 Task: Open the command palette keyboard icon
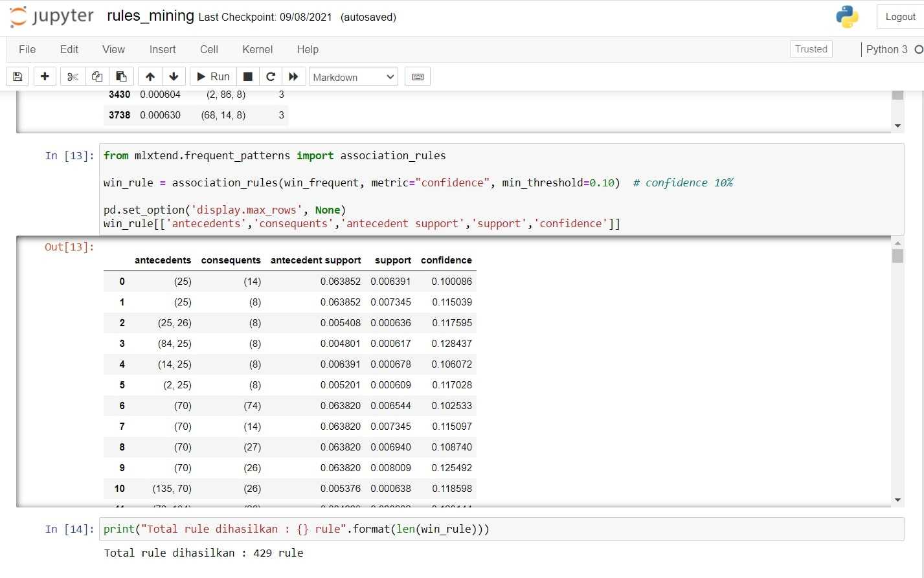[x=418, y=76]
